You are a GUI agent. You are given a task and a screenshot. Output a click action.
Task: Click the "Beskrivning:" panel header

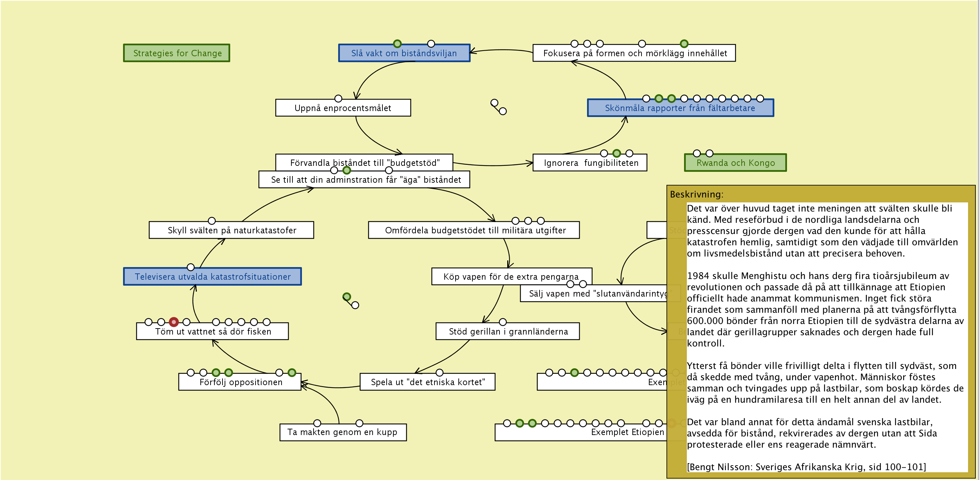[696, 194]
